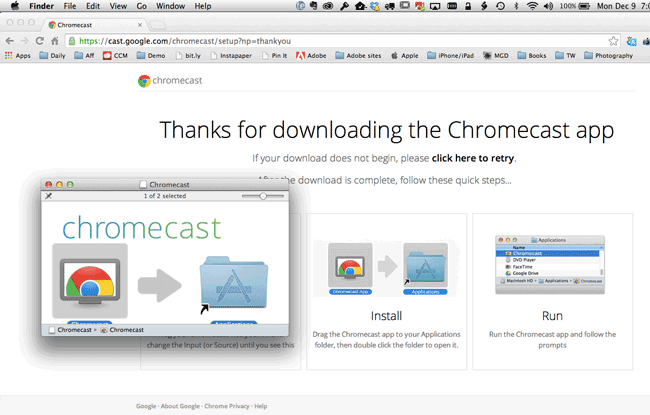This screenshot has height=415, width=650.
Task: Open the Bluetooth menu
Action: tap(516, 6)
